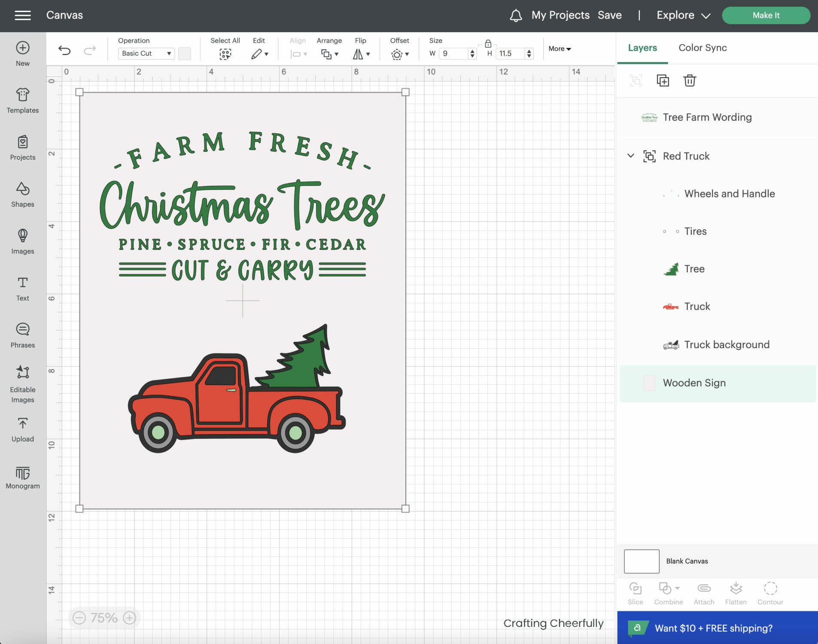Collapse the Red Truck group
Screen dimensions: 818x644
[630, 156]
